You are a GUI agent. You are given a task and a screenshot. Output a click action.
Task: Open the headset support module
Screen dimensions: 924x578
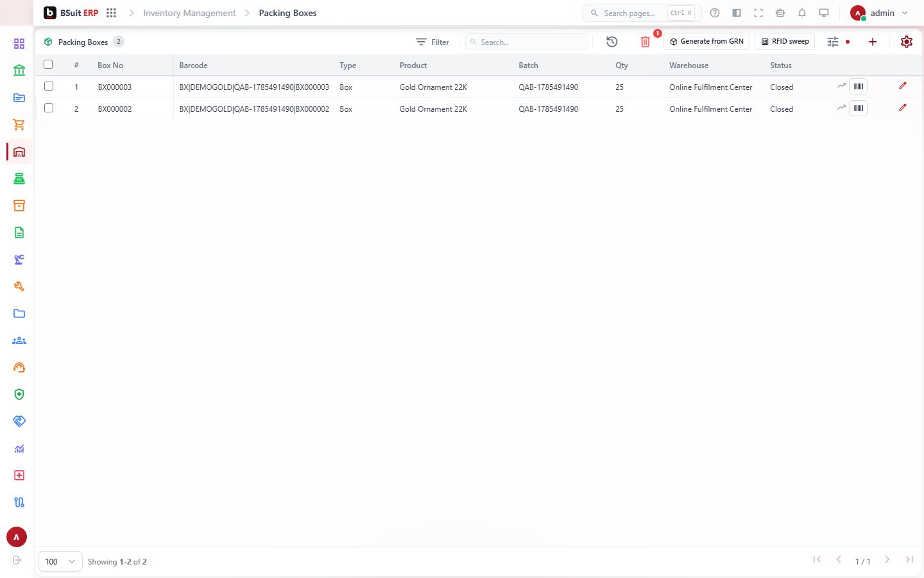tap(19, 367)
